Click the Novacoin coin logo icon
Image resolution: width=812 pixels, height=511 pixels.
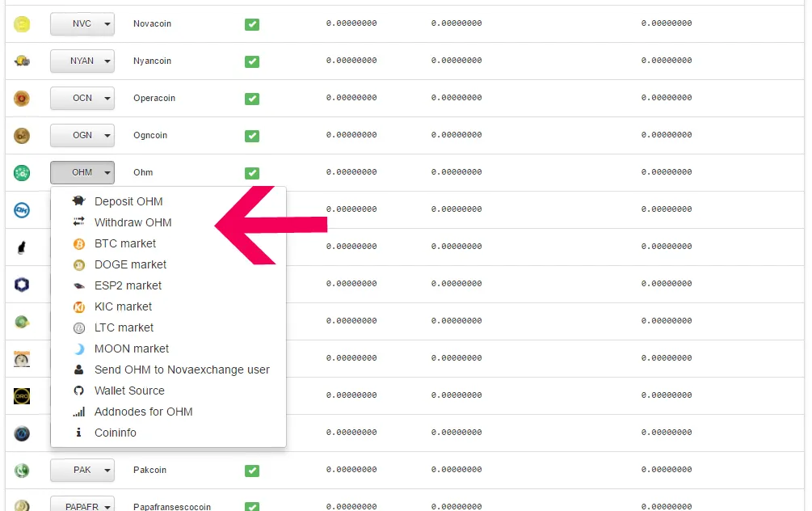click(x=22, y=23)
